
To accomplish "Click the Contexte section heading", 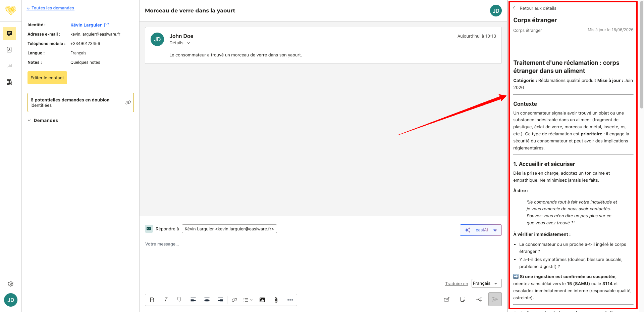I will click(525, 104).
